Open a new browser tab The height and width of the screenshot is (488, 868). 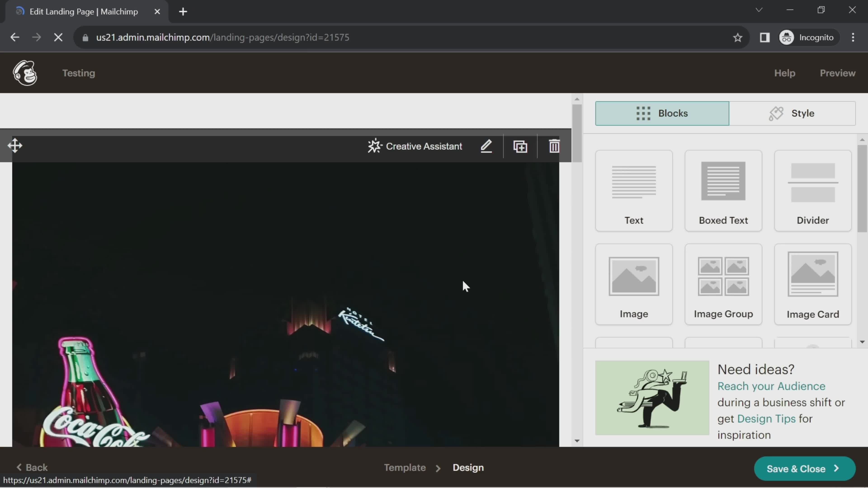click(x=183, y=12)
